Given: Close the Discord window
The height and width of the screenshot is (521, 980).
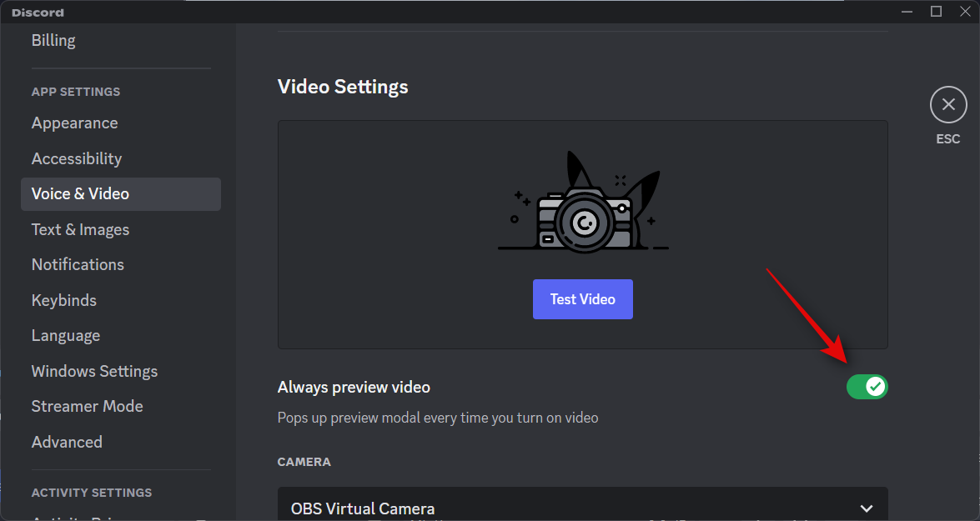Looking at the screenshot, I should (964, 12).
